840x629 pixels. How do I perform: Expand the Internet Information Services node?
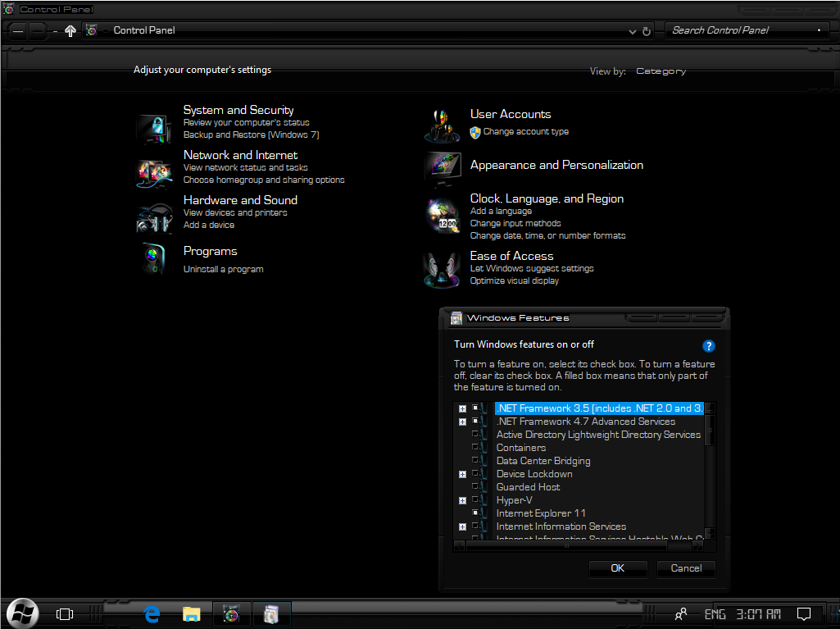point(462,527)
